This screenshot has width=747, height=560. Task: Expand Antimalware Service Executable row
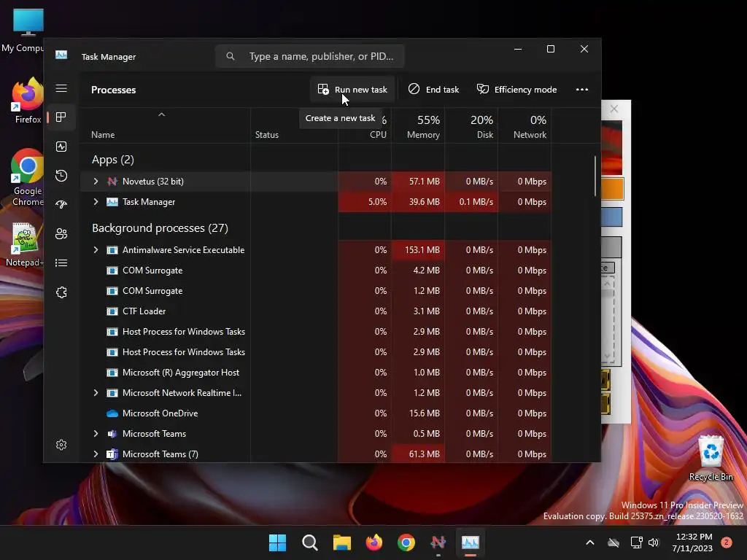pos(96,250)
